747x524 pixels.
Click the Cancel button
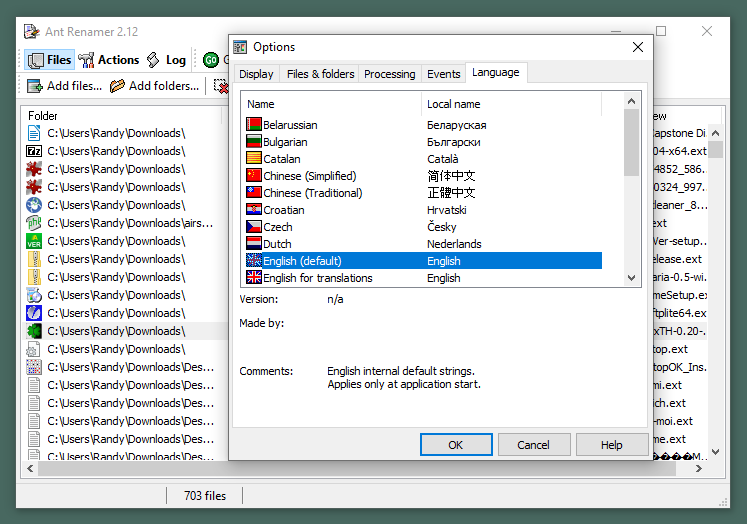click(534, 445)
